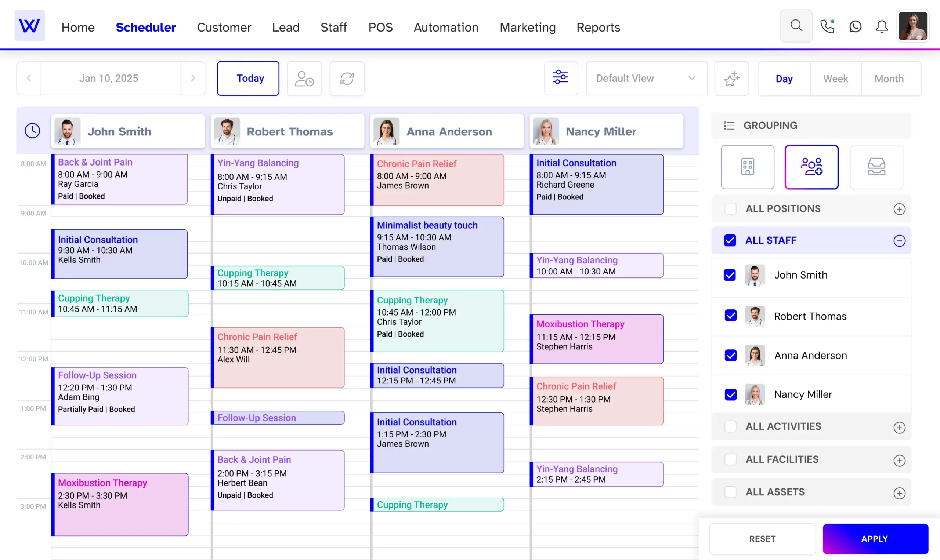Click the date forward arrow
The width and height of the screenshot is (940, 560).
[193, 78]
